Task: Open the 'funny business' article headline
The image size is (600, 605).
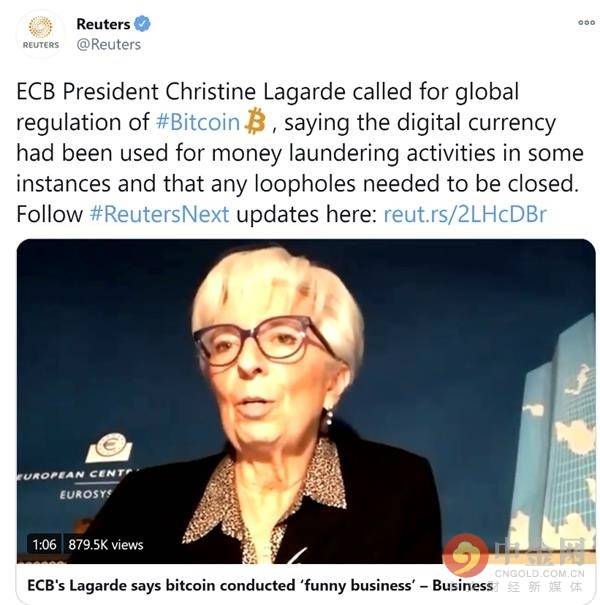Action: (x=260, y=585)
